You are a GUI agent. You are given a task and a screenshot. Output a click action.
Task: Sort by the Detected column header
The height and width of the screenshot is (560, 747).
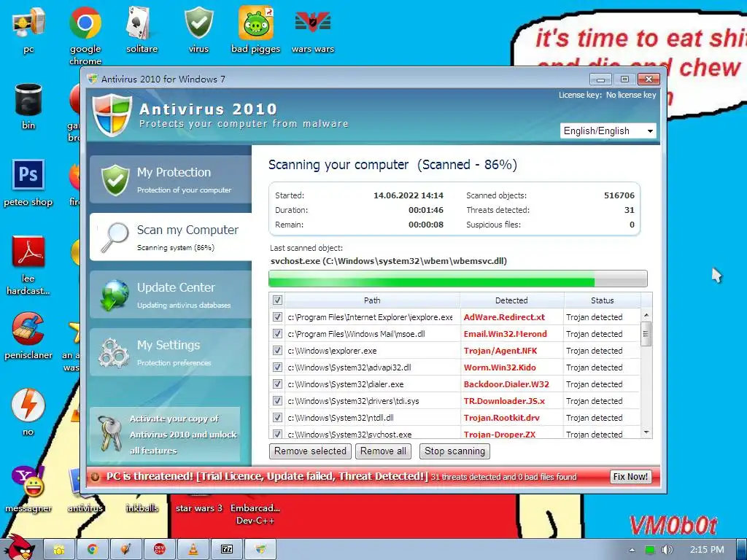pyautogui.click(x=511, y=300)
